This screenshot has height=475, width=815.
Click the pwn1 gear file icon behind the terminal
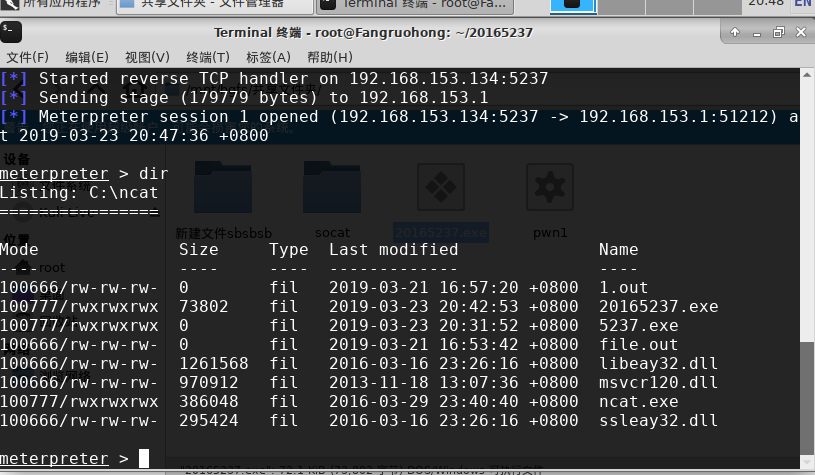tap(550, 187)
